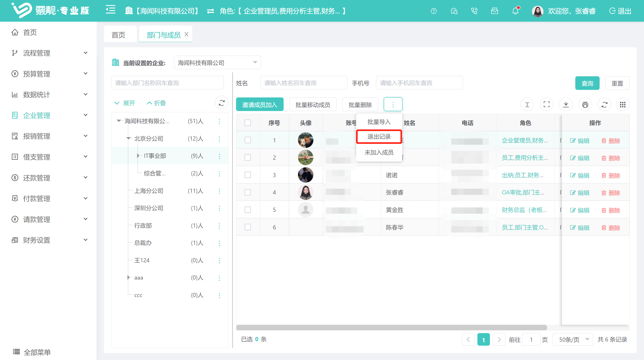
Task: Close the 部门与成员 tab
Action: pyautogui.click(x=186, y=34)
